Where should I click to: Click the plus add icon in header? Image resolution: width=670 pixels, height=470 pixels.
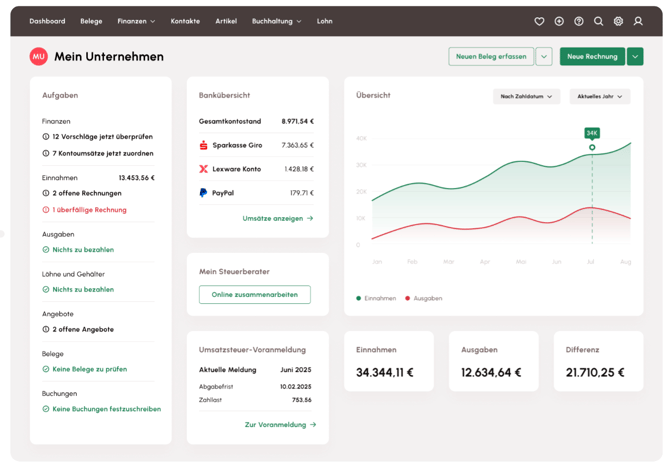(x=559, y=21)
